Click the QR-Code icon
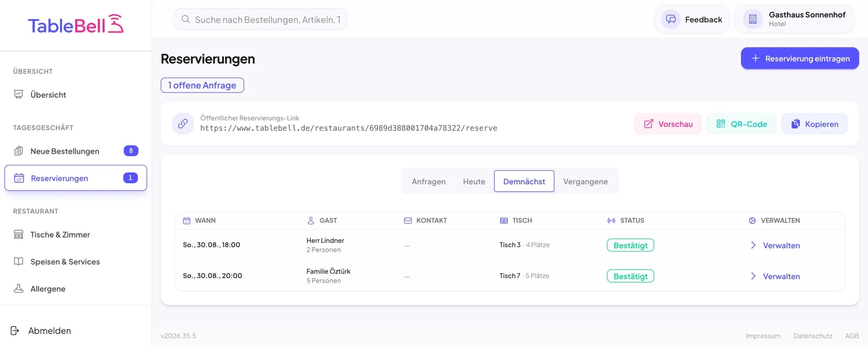 [x=720, y=124]
